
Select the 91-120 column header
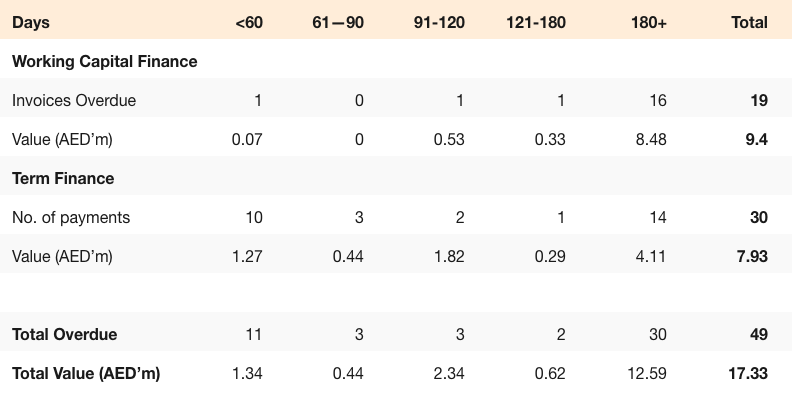coord(439,23)
